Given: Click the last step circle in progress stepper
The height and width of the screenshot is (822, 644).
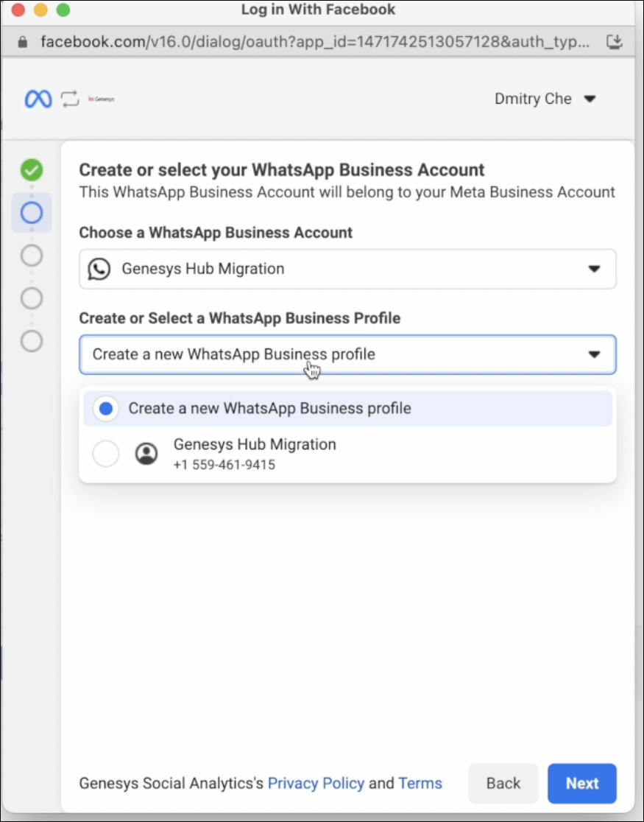Looking at the screenshot, I should tap(32, 341).
